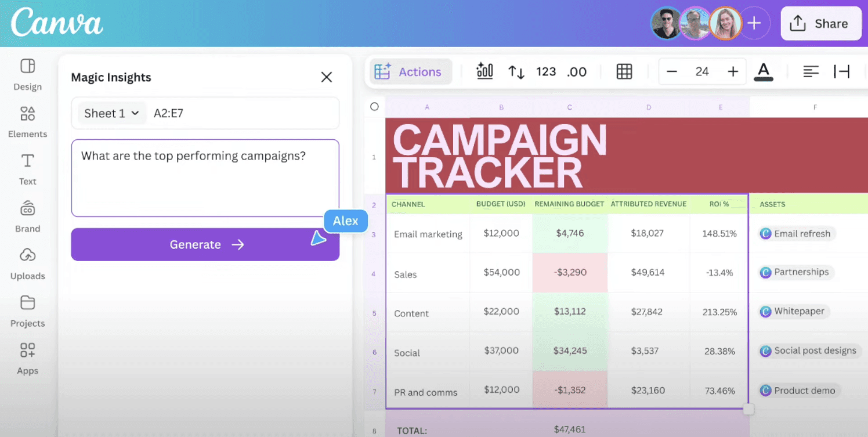Open the Actions menu
The width and height of the screenshot is (868, 437).
tap(411, 72)
